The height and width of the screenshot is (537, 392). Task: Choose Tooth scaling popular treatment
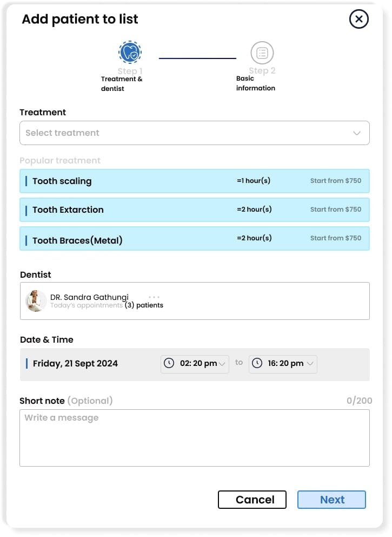click(x=194, y=181)
